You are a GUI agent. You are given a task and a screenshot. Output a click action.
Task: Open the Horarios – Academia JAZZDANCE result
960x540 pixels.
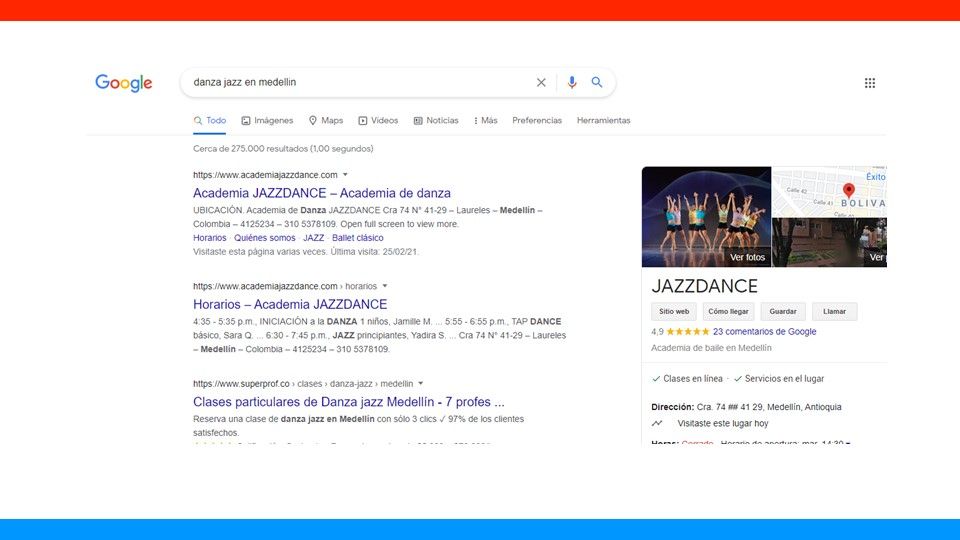tap(290, 304)
